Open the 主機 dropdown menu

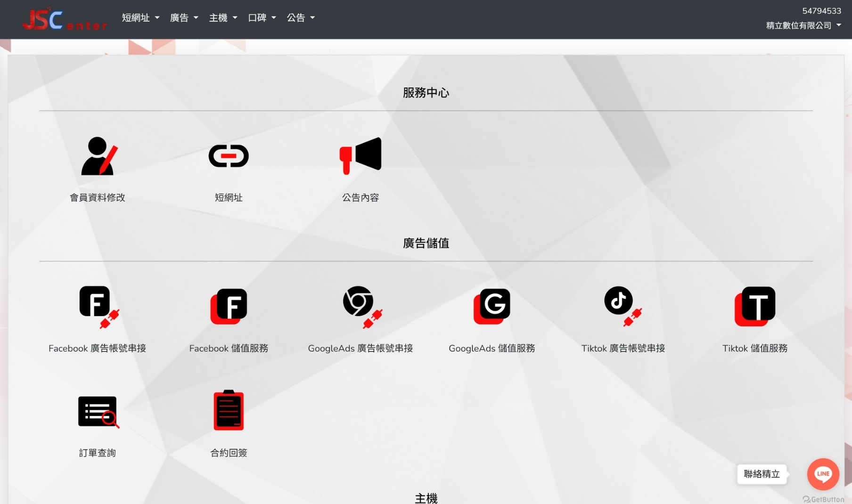click(x=223, y=18)
